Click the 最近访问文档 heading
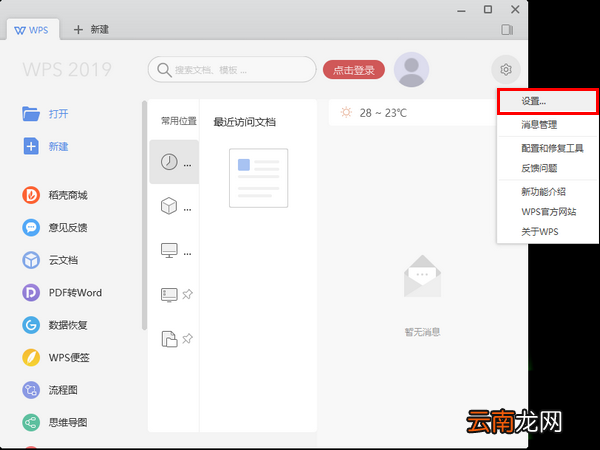The height and width of the screenshot is (450, 600). 245,122
